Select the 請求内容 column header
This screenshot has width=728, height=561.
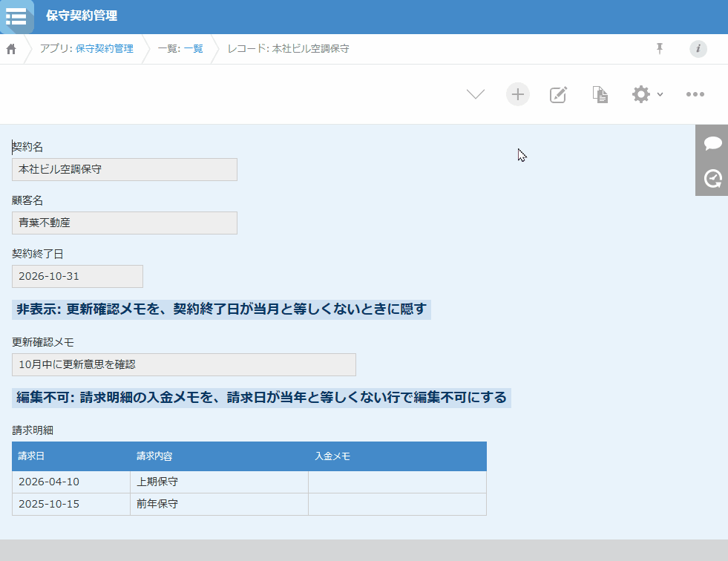[219, 456]
